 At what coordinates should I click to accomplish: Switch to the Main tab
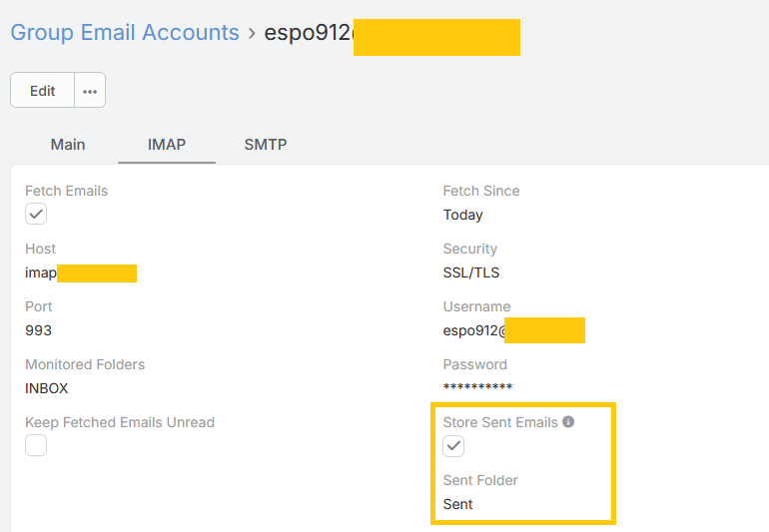[x=68, y=145]
